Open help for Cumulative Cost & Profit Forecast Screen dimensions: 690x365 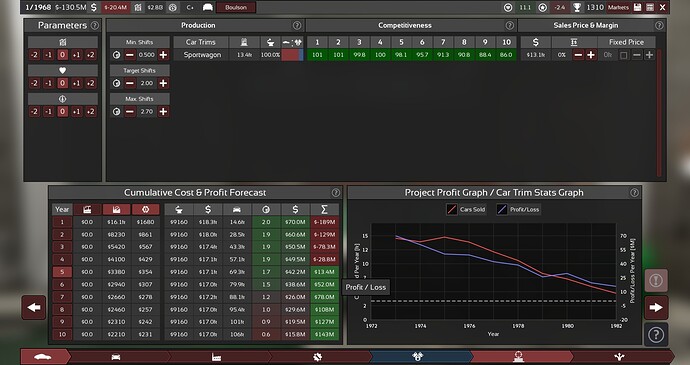(x=336, y=192)
